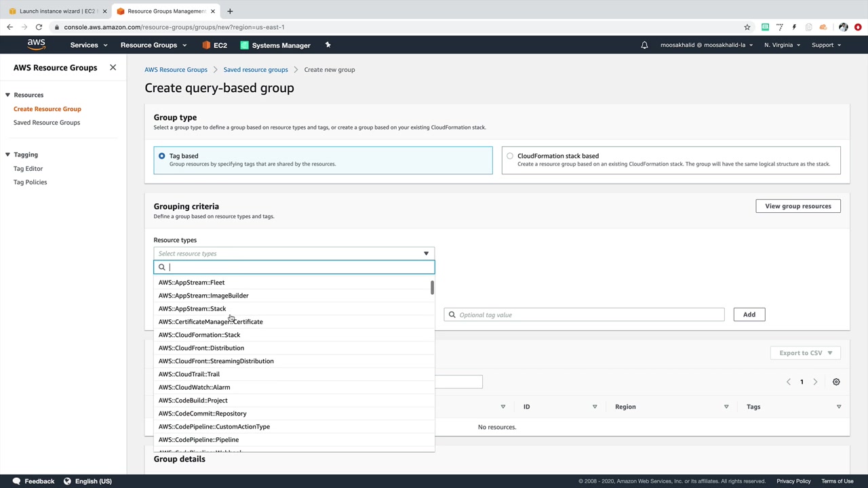Choose AWS::CloudWatch::Alarm option
The width and height of the screenshot is (868, 488).
coord(294,387)
